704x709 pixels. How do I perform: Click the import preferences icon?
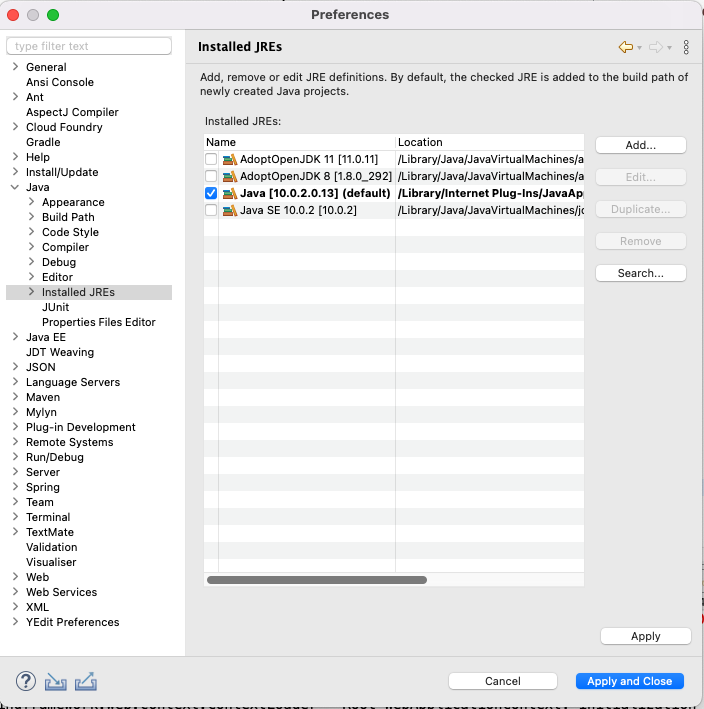pos(56,681)
